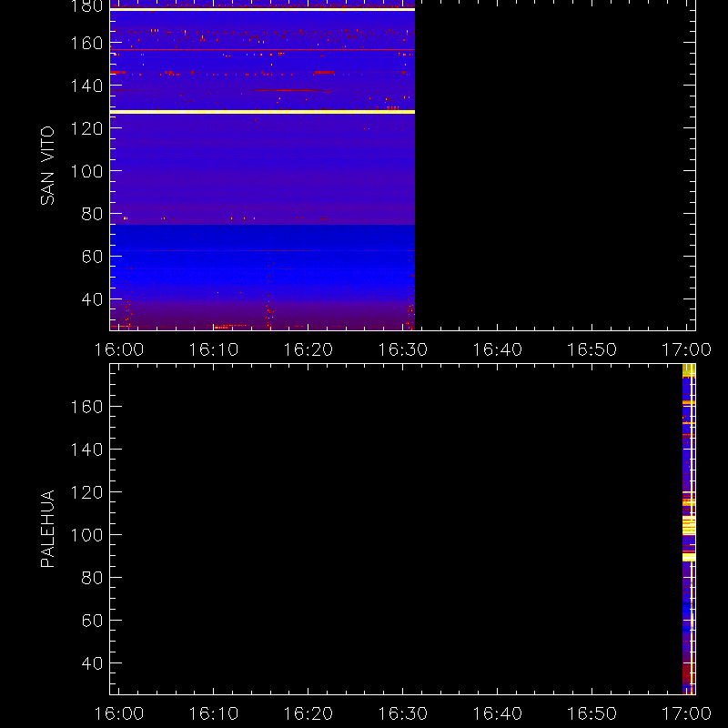Click 16:00 time label of SAN VITO plot
Viewport: 728px width, 728px height.
click(x=119, y=349)
